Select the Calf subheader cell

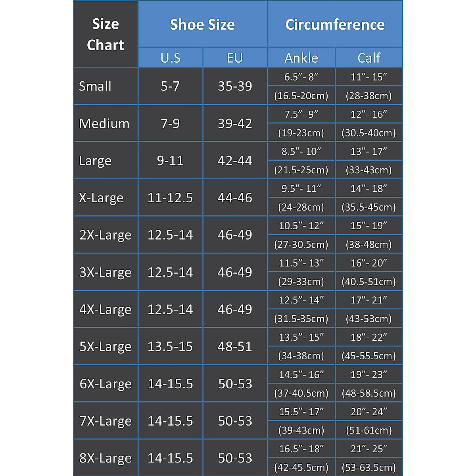click(x=369, y=58)
